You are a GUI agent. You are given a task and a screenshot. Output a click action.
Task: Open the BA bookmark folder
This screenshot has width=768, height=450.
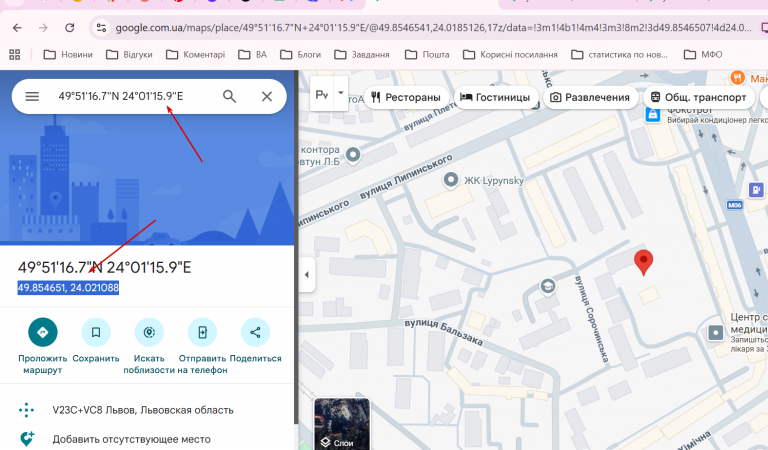click(253, 54)
